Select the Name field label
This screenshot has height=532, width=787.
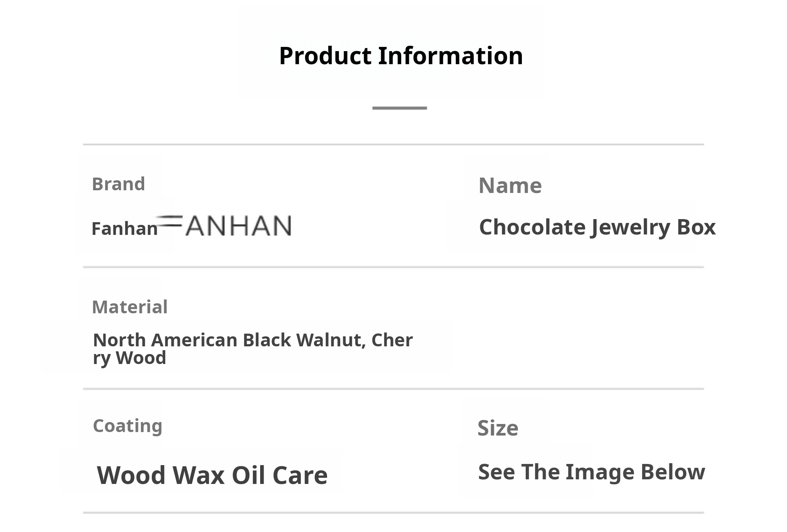510,186
